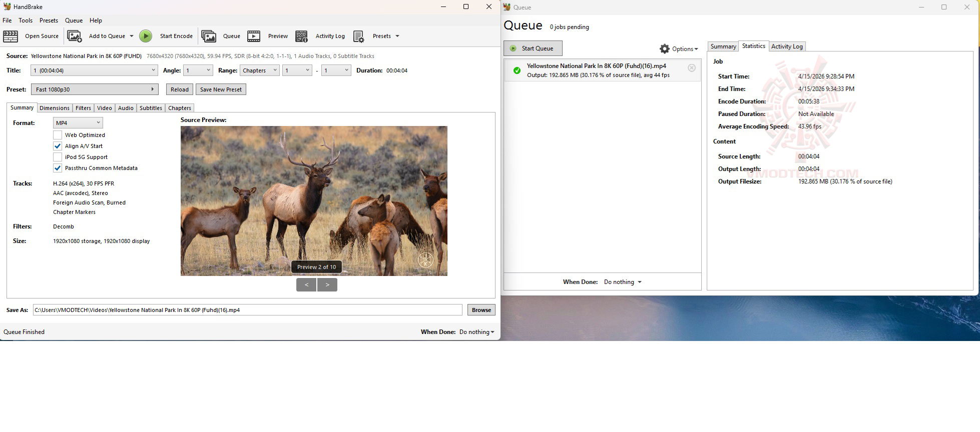Select the Yellowstone job in queue list
The height and width of the screenshot is (432, 980).
(x=603, y=70)
